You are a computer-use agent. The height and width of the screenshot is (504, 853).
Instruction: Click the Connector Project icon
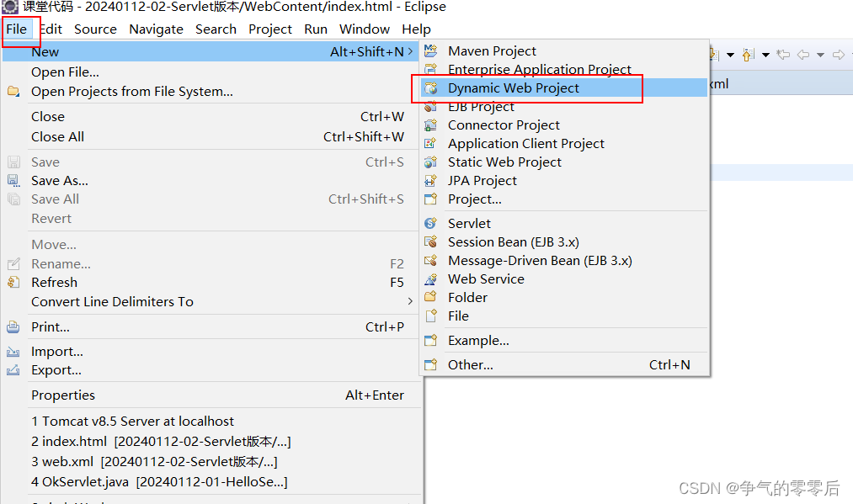click(431, 125)
